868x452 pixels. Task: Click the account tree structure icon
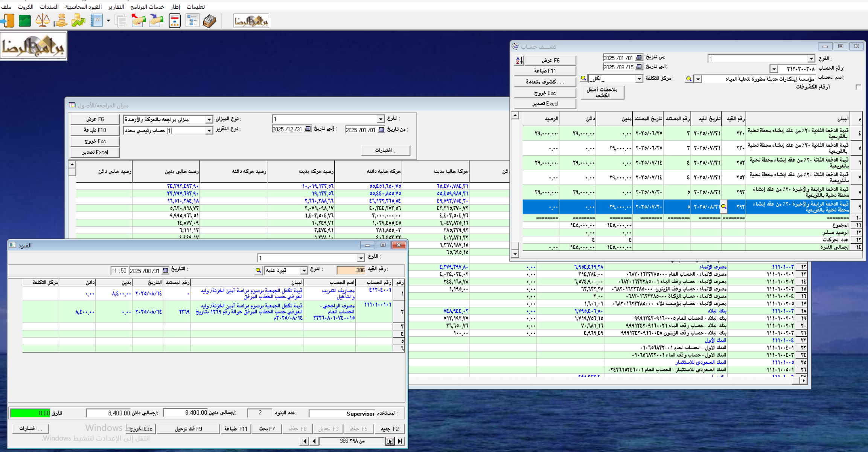(x=192, y=21)
